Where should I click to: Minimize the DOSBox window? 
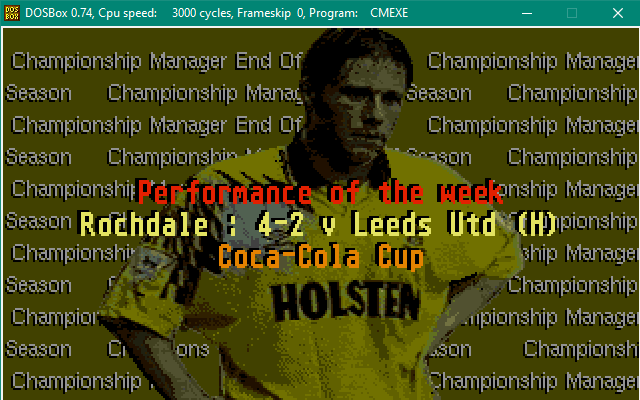527,13
